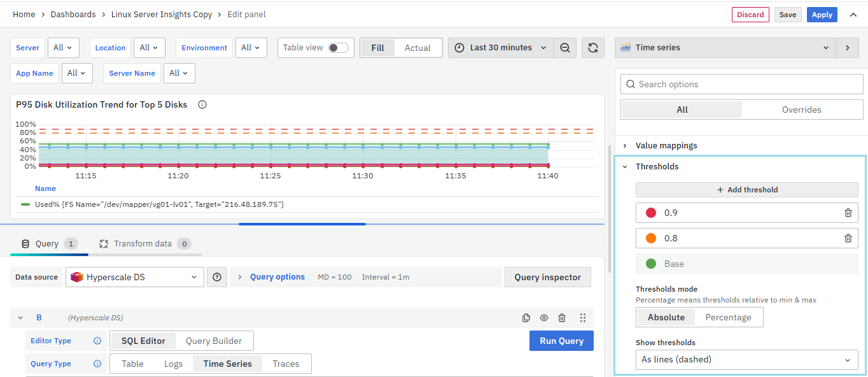Delete query B using trash icon
The height and width of the screenshot is (377, 868).
pos(562,318)
